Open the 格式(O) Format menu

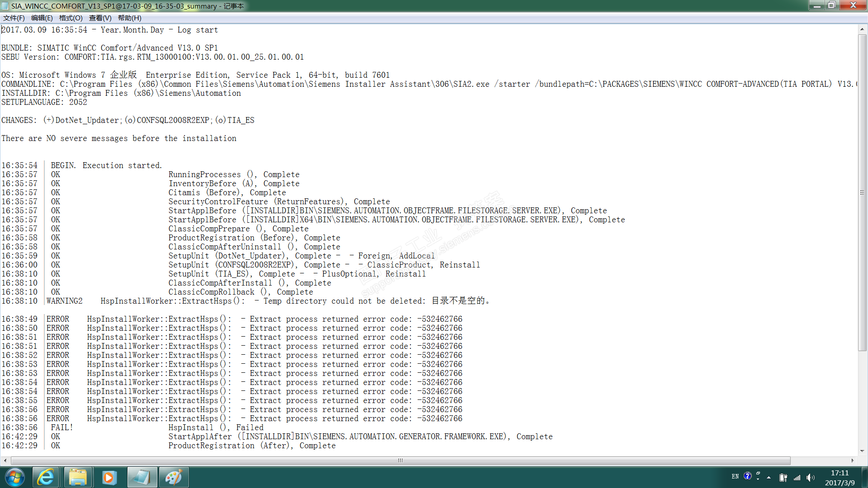click(x=71, y=18)
